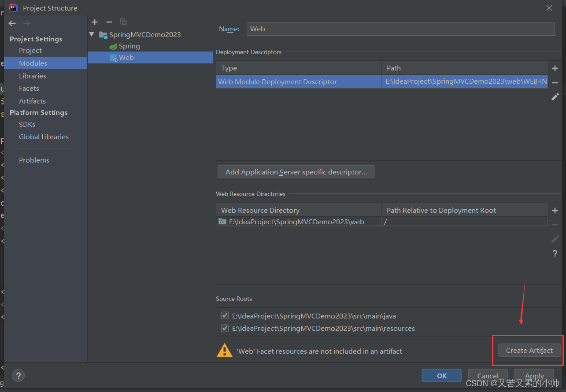Screen dimensions: 566x392
Task: Edit web resource directory pencil icon
Action: click(x=555, y=239)
